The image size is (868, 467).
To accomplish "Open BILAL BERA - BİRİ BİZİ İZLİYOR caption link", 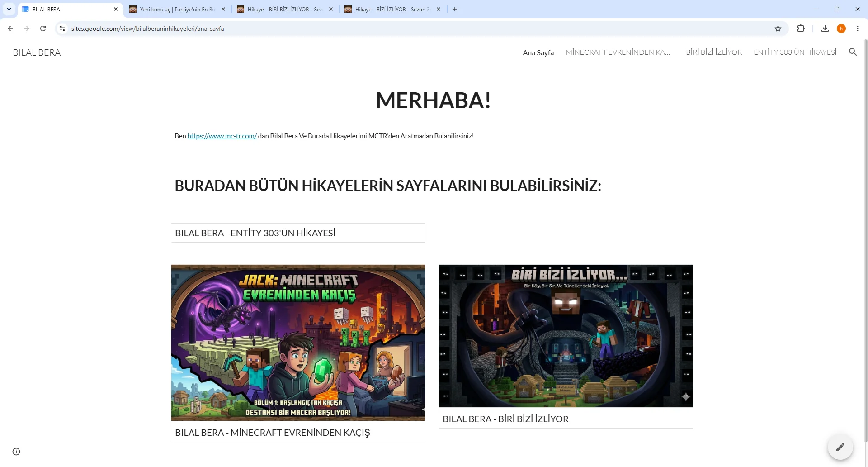I will (505, 419).
